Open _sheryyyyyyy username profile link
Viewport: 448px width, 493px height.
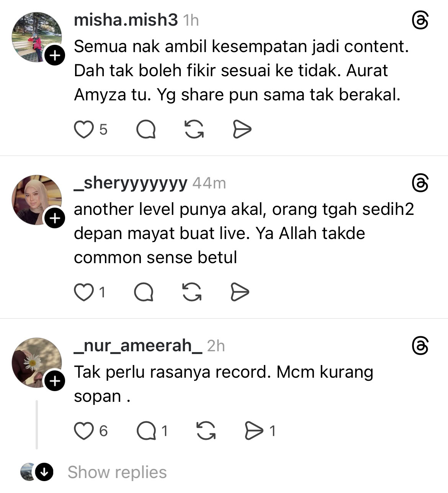point(131,183)
